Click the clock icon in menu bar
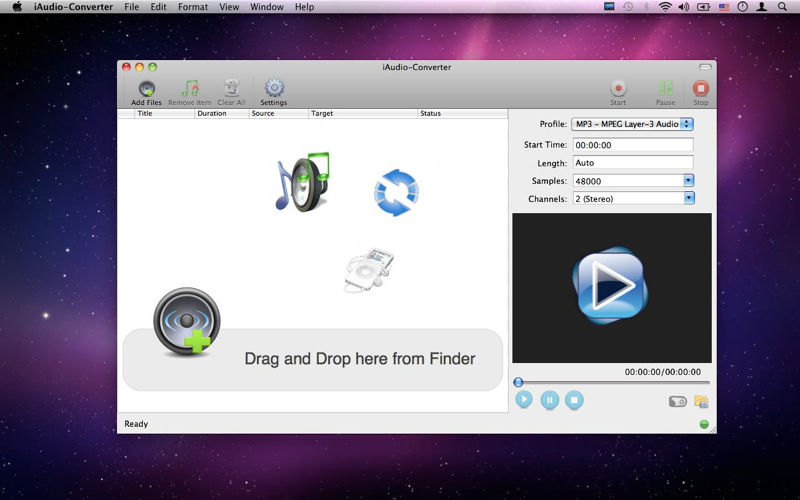This screenshot has width=800, height=500. point(743,7)
